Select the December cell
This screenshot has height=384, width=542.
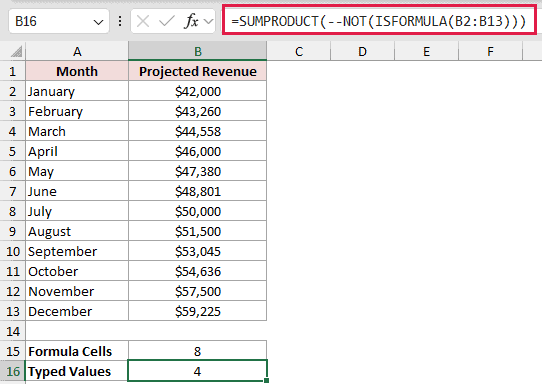click(x=77, y=311)
